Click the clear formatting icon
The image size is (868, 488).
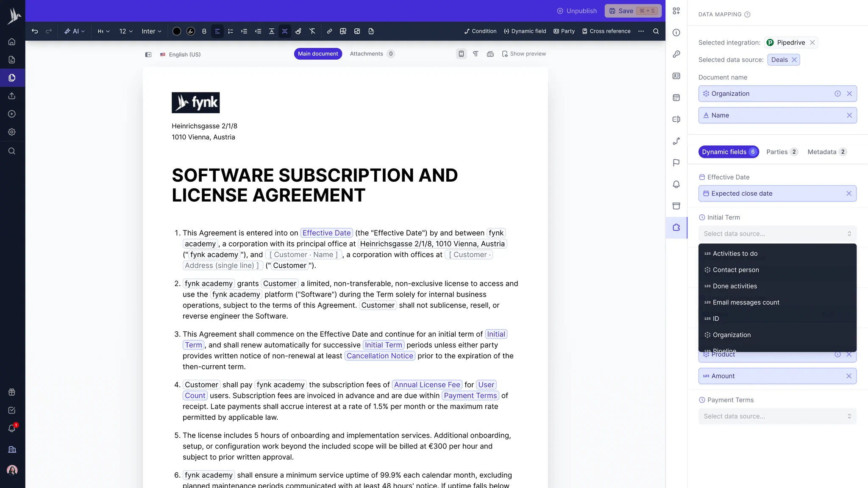pos(312,31)
